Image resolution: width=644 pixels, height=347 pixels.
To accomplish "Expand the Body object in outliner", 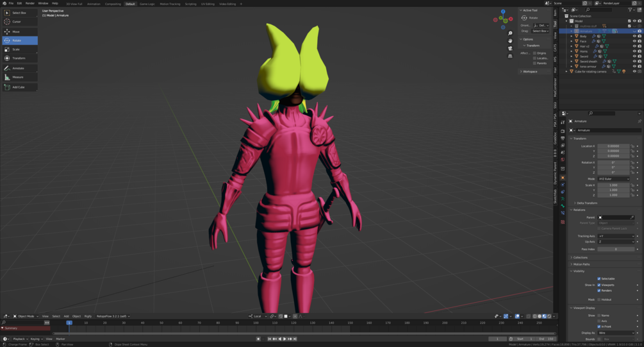I will [572, 36].
